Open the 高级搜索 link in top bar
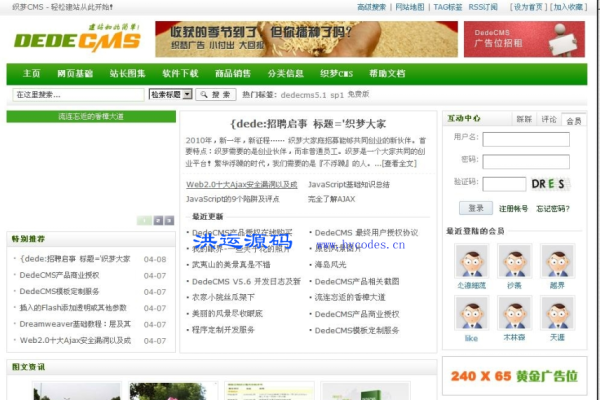 (372, 7)
